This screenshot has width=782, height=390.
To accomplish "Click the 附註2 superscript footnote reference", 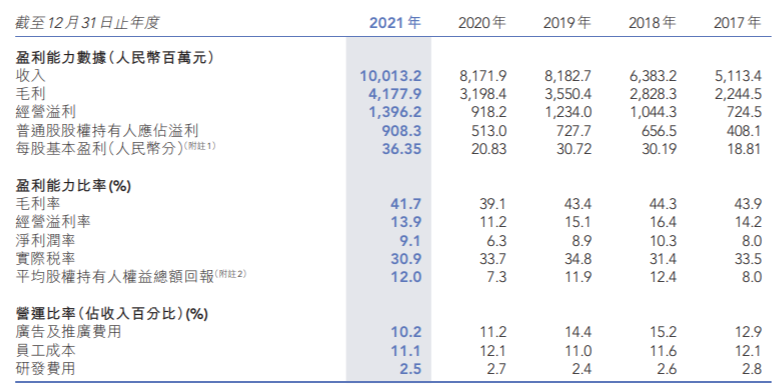I will click(230, 274).
